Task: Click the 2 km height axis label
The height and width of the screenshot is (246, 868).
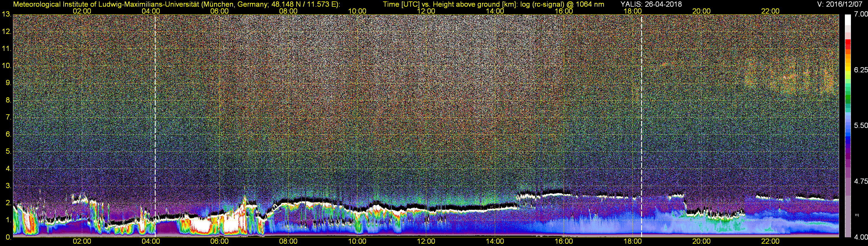Action: click(8, 203)
